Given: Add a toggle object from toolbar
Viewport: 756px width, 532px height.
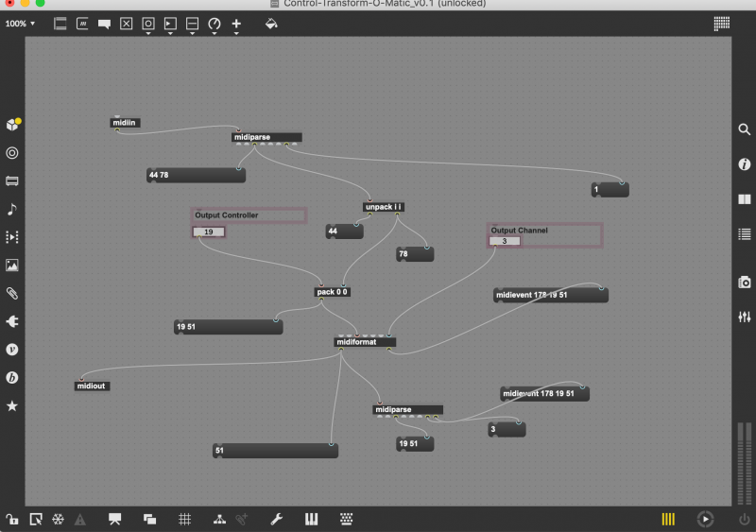Looking at the screenshot, I should pyautogui.click(x=127, y=24).
